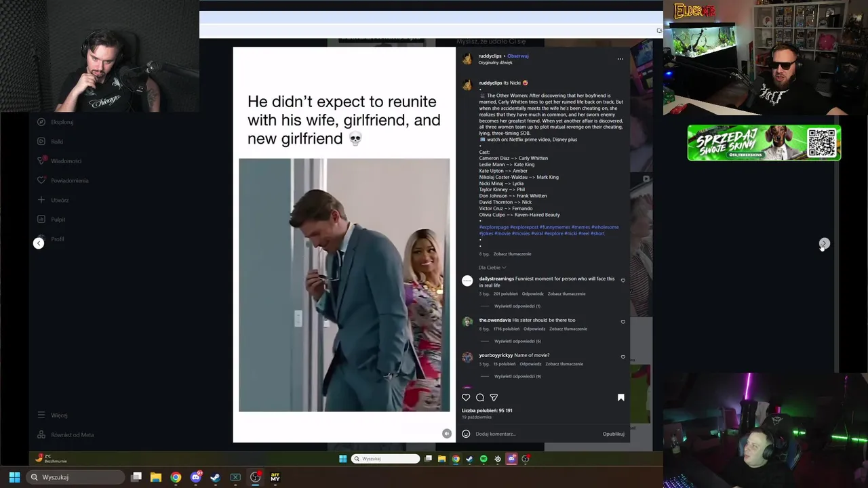Open Eksploruj in the left sidebar

coord(56,122)
